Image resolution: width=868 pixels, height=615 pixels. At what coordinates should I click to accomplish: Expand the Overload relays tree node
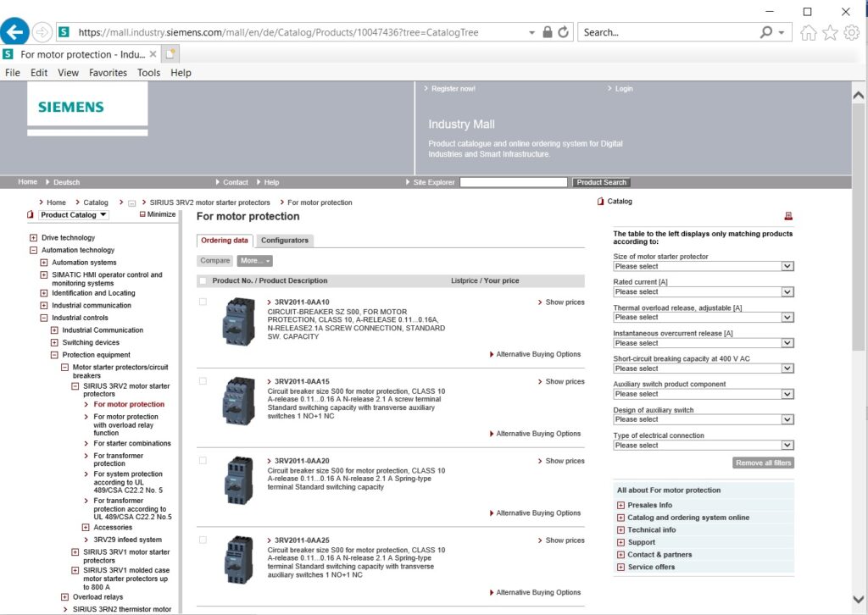coord(64,596)
